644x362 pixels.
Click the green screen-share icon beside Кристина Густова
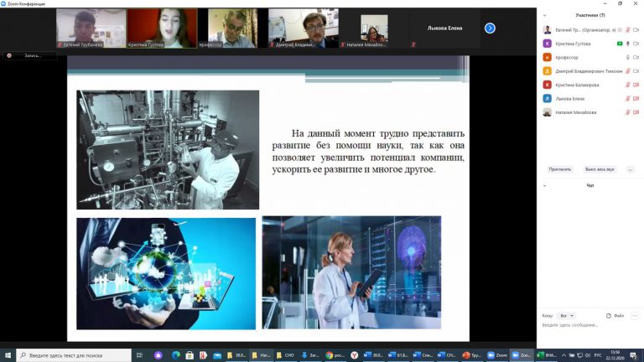click(620, 43)
